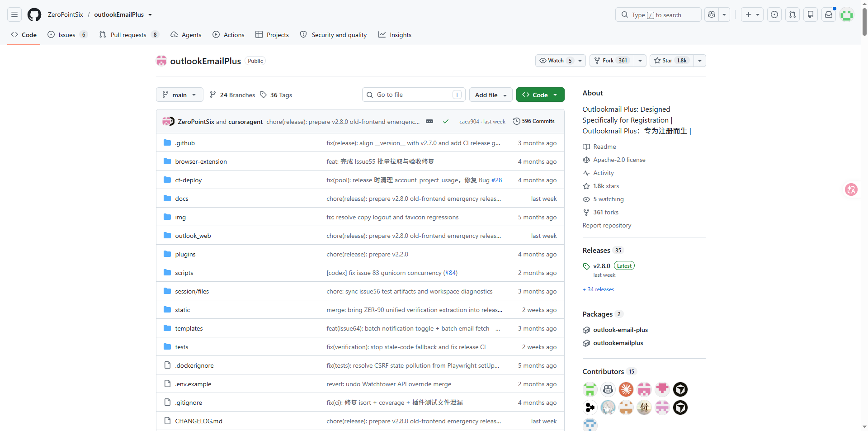Open pull requests icon in header

pos(793,14)
